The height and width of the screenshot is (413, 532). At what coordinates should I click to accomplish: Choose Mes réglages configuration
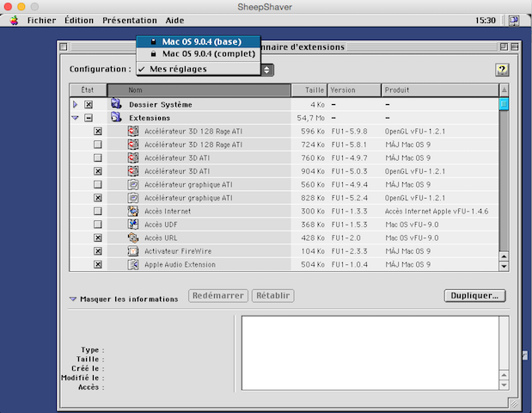(199, 69)
